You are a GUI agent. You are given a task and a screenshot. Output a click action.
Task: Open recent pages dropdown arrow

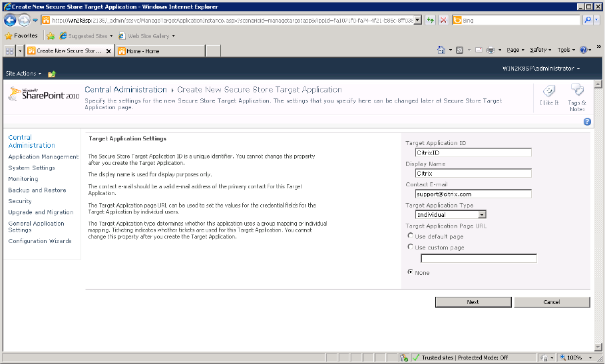point(35,20)
